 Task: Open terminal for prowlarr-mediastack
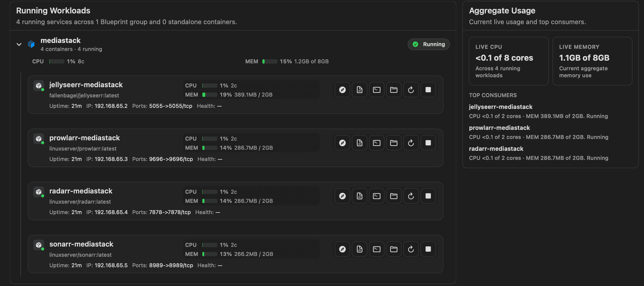tap(377, 143)
